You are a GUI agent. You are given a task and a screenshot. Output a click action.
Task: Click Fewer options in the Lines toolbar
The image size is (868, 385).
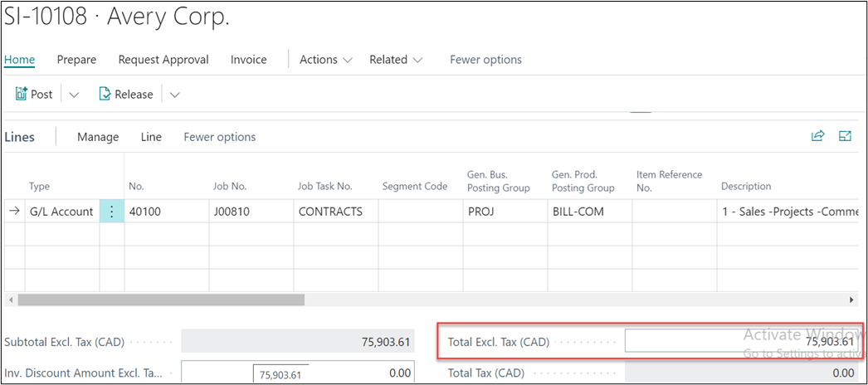click(219, 137)
